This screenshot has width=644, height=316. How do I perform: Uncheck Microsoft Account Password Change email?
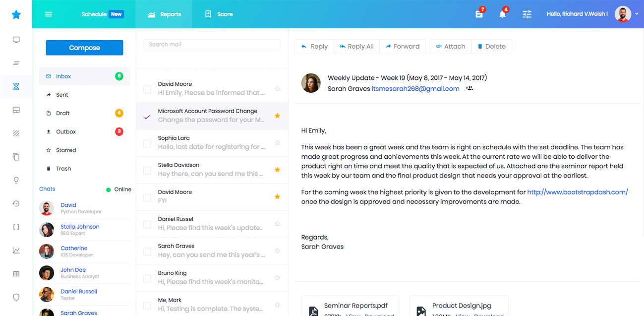(147, 117)
